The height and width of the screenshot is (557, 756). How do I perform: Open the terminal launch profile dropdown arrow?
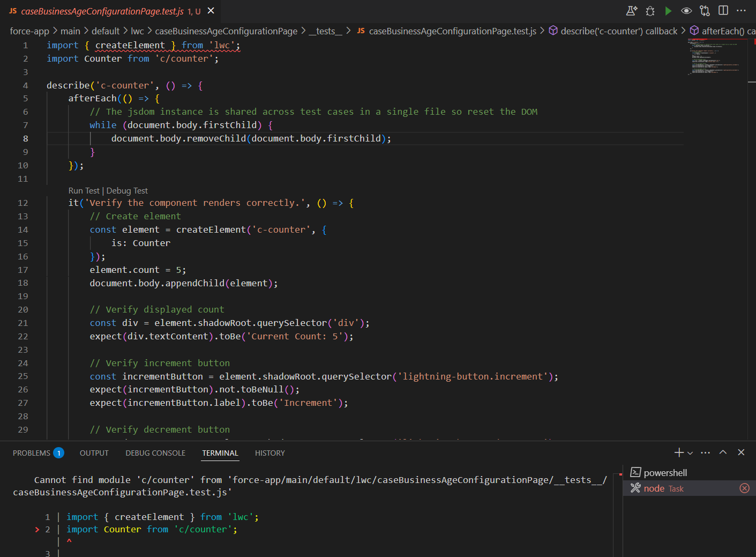(x=690, y=453)
